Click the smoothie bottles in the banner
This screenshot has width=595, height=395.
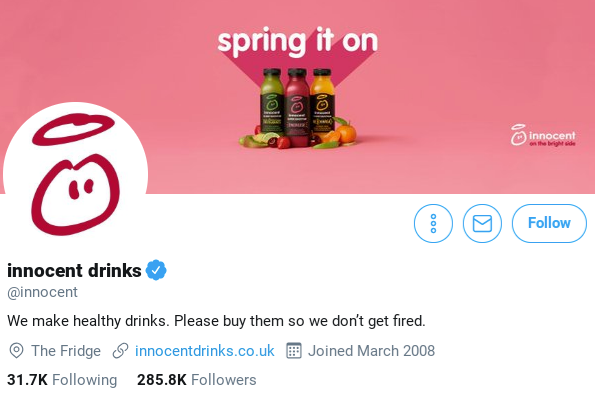[298, 108]
